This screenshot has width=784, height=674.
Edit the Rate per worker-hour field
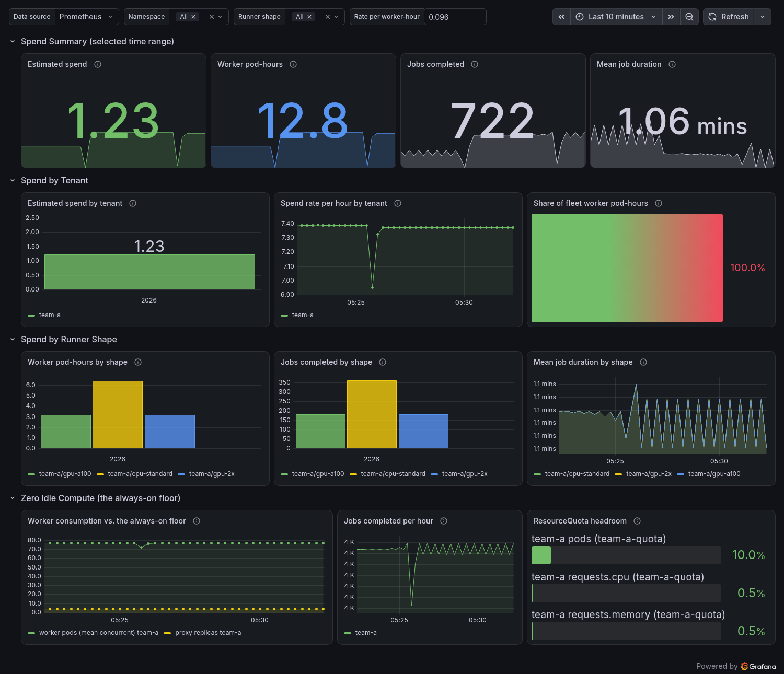[455, 17]
